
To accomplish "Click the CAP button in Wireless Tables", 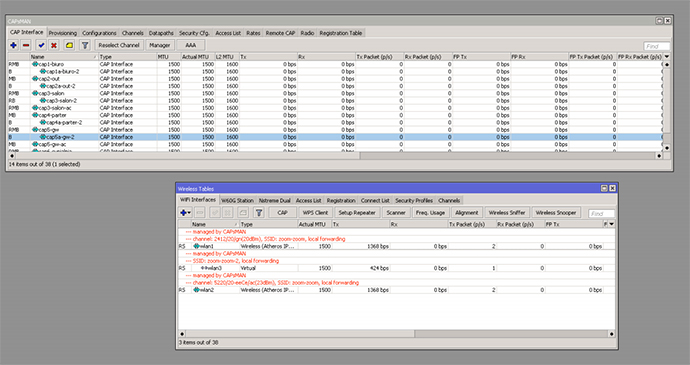I will point(283,213).
